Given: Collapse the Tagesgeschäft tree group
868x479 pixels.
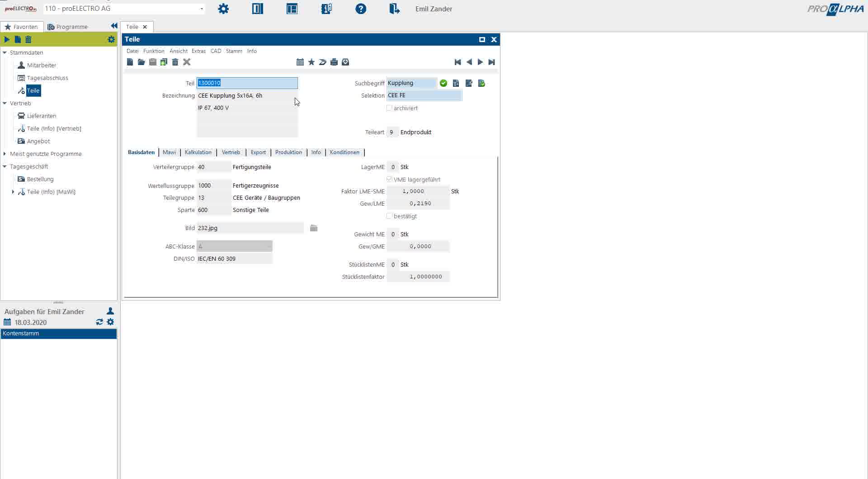Looking at the screenshot, I should point(5,166).
